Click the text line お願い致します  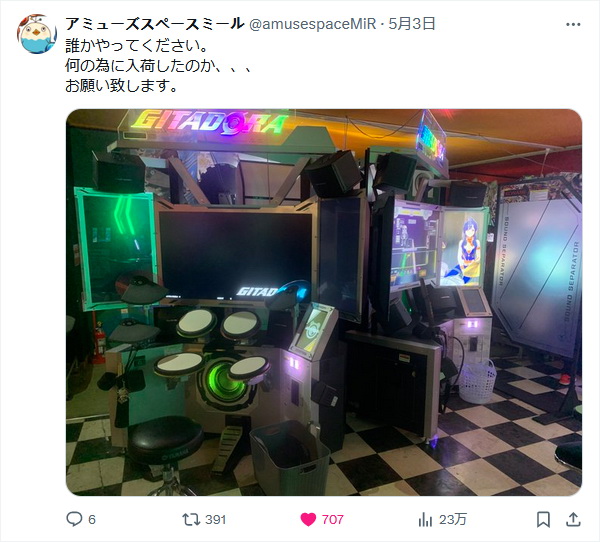(x=122, y=85)
